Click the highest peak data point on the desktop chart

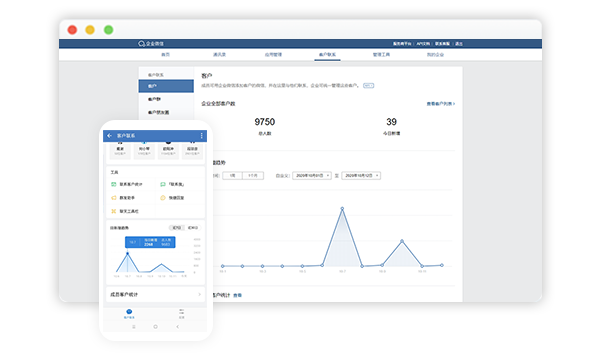click(342, 209)
